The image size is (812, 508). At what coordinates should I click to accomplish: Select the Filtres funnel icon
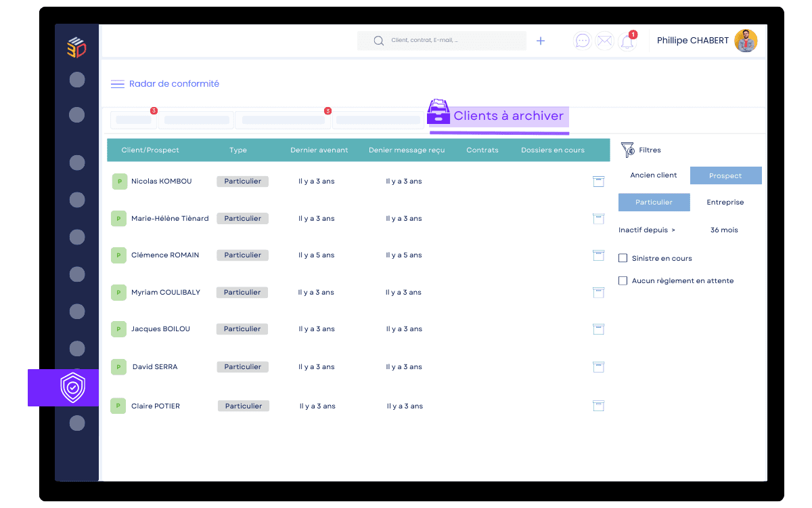point(626,149)
